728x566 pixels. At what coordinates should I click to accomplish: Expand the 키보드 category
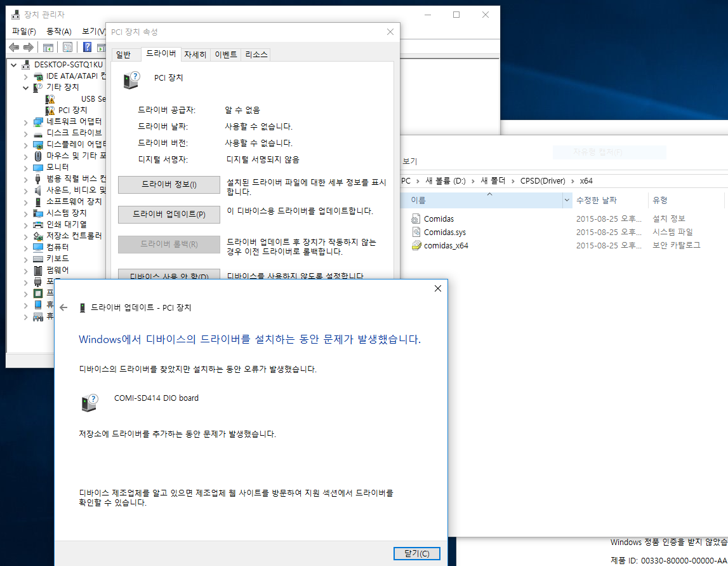(25, 259)
